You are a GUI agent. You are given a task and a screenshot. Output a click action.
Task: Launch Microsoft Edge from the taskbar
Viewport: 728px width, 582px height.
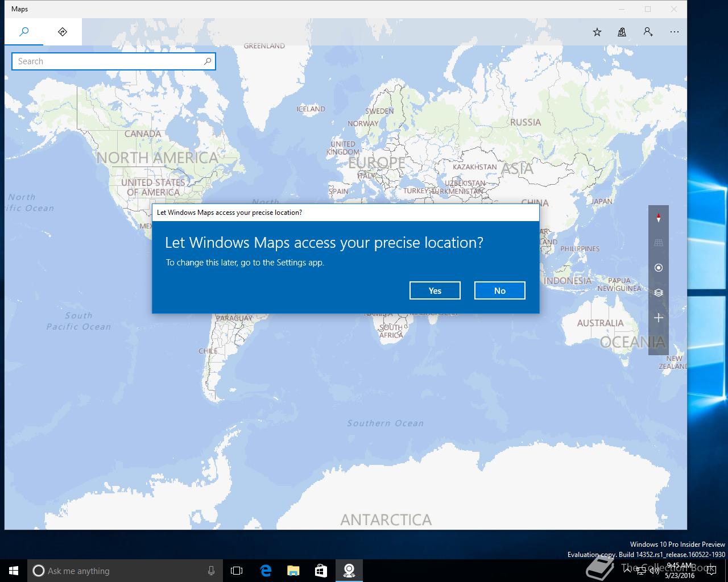pos(265,571)
